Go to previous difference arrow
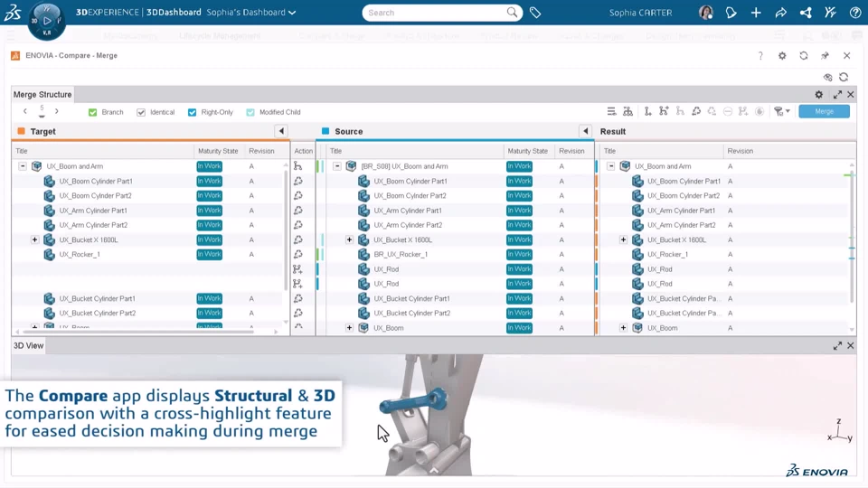This screenshot has width=868, height=488. pyautogui.click(x=25, y=112)
